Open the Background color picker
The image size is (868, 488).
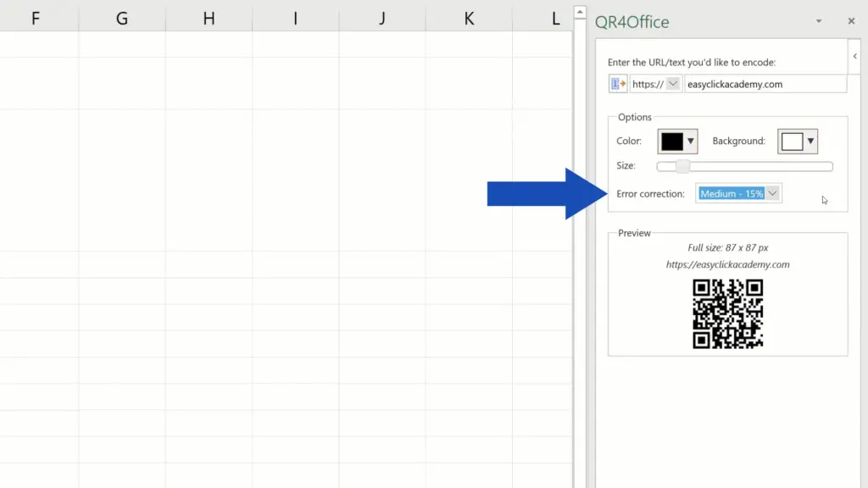pos(797,141)
